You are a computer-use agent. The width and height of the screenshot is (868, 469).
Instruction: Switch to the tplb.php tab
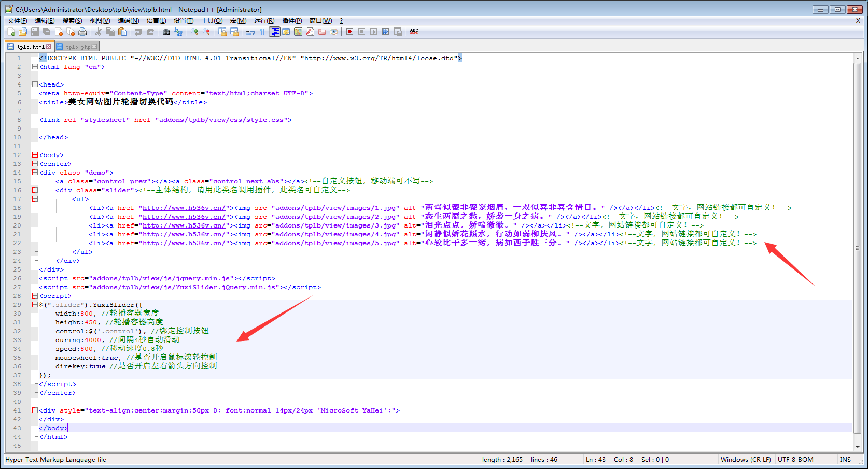(x=78, y=47)
